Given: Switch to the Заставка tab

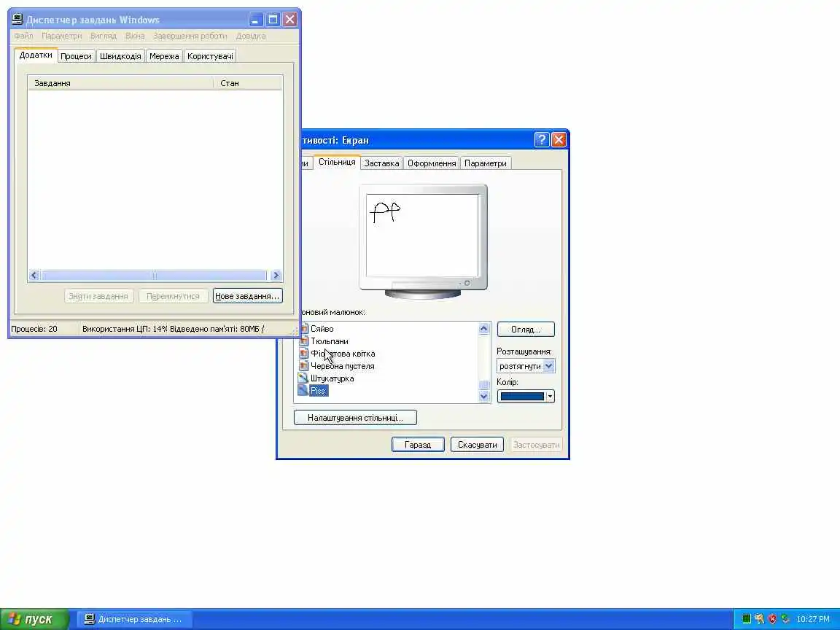Looking at the screenshot, I should tap(381, 163).
